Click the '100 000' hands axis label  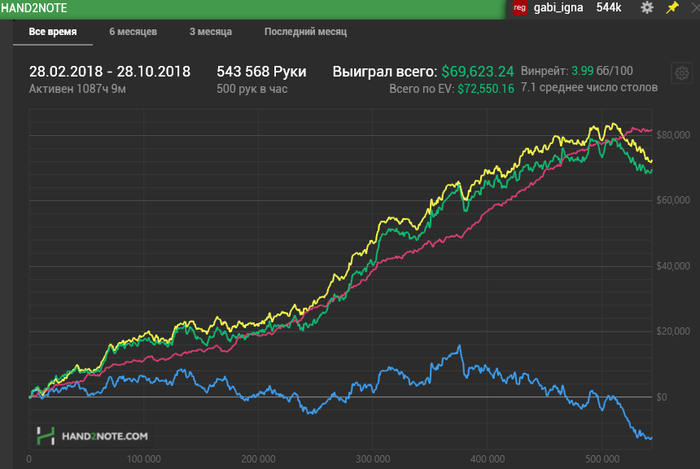point(144,459)
